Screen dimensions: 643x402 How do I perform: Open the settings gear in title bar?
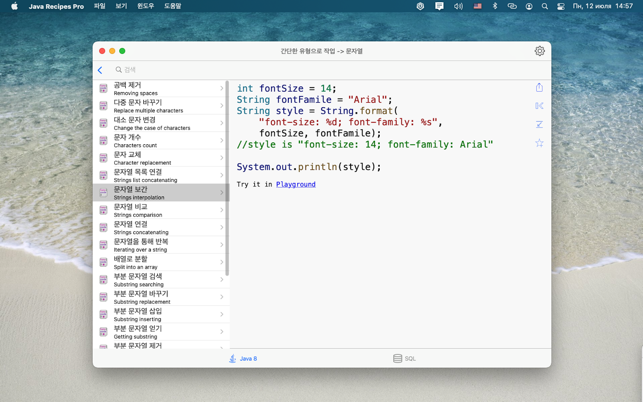[x=540, y=51]
